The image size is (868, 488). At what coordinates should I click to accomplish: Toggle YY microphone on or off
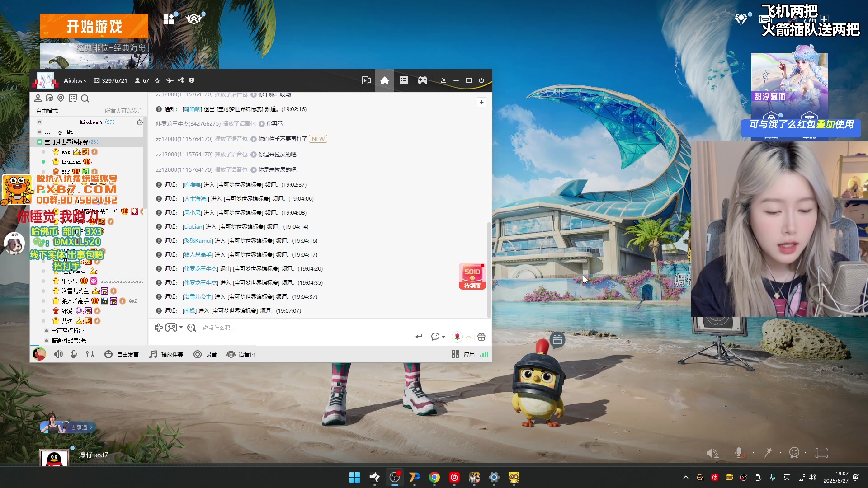[x=74, y=354]
